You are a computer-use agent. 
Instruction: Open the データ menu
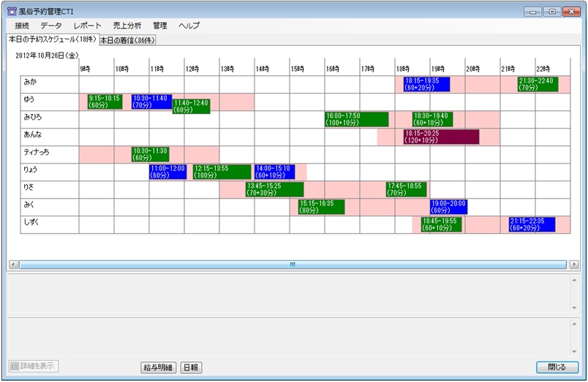tap(51, 26)
